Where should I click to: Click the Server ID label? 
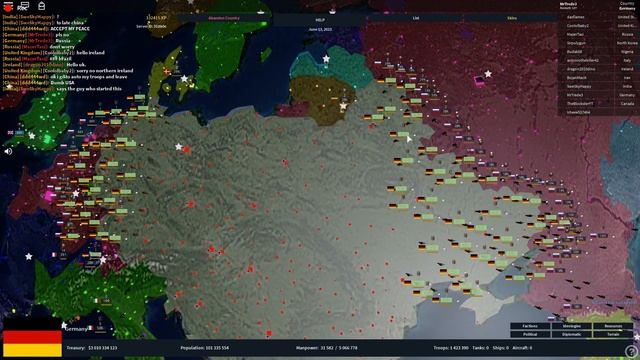pyautogui.click(x=151, y=26)
